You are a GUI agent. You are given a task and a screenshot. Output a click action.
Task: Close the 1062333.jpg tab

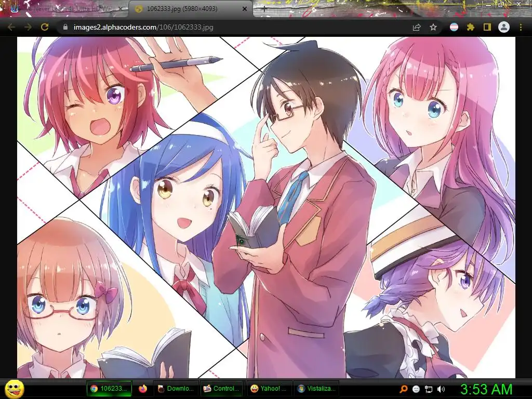point(244,9)
